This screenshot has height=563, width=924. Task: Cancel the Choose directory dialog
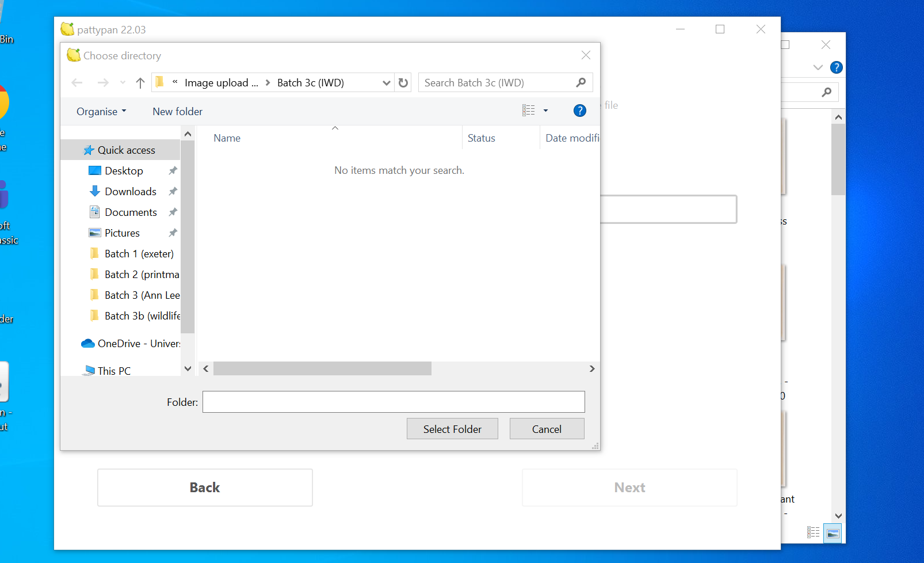(547, 429)
